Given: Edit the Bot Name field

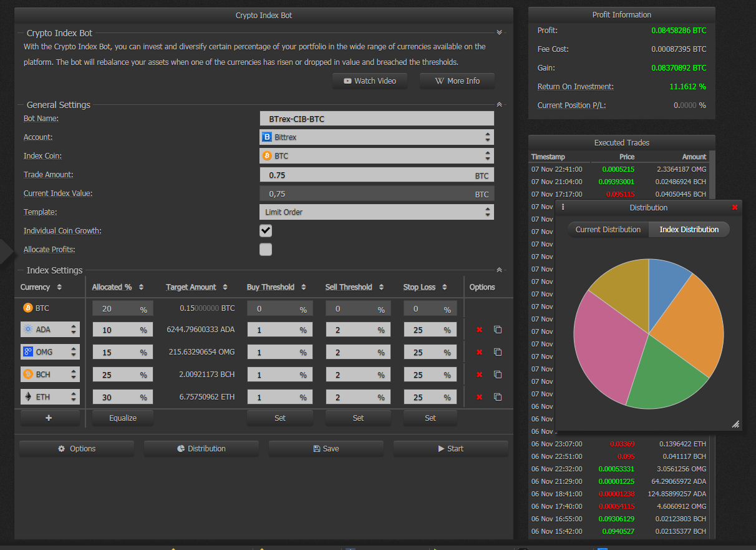Looking at the screenshot, I should [x=377, y=119].
